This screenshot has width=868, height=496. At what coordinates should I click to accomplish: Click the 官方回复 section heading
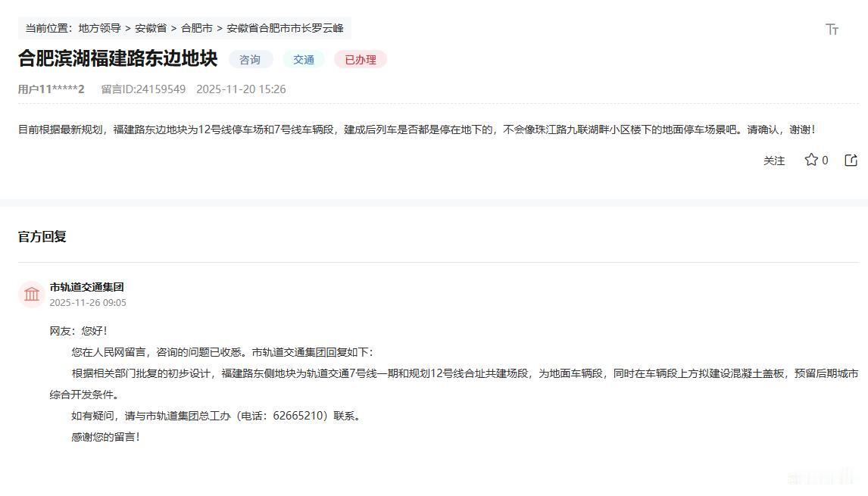42,236
